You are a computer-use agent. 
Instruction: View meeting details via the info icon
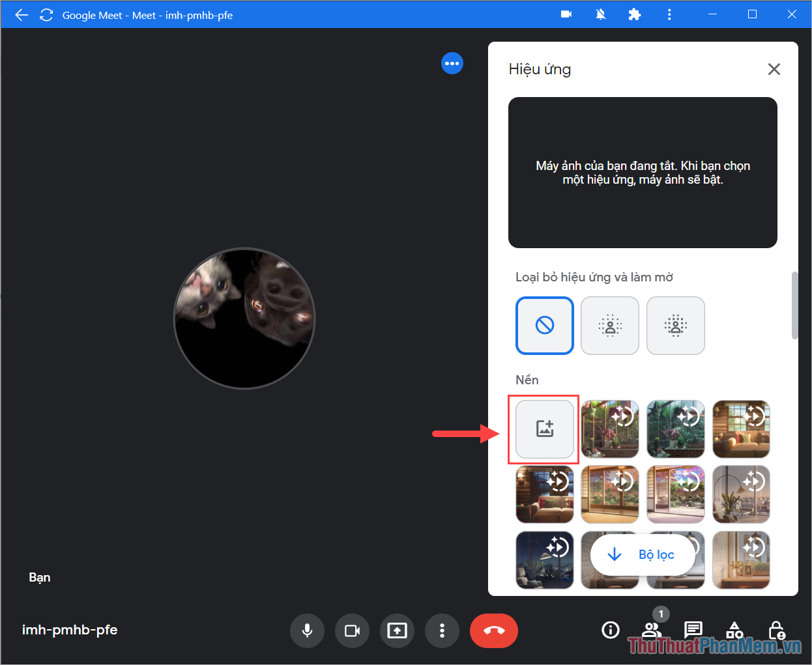click(x=610, y=630)
